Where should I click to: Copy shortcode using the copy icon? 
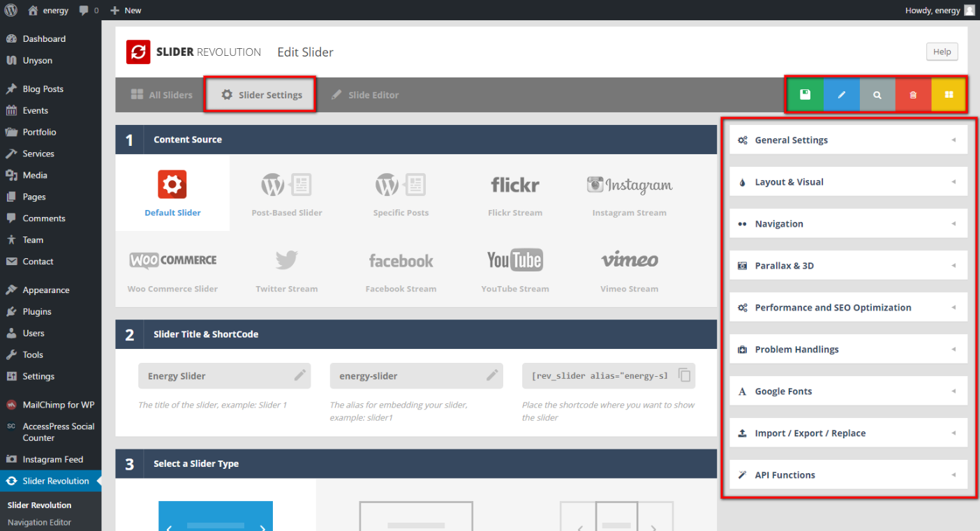(685, 375)
